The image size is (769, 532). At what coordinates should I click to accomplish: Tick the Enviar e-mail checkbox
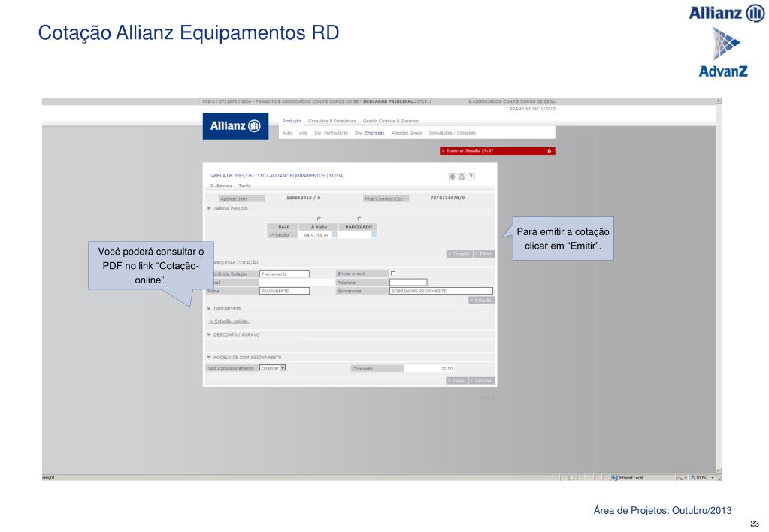point(393,273)
